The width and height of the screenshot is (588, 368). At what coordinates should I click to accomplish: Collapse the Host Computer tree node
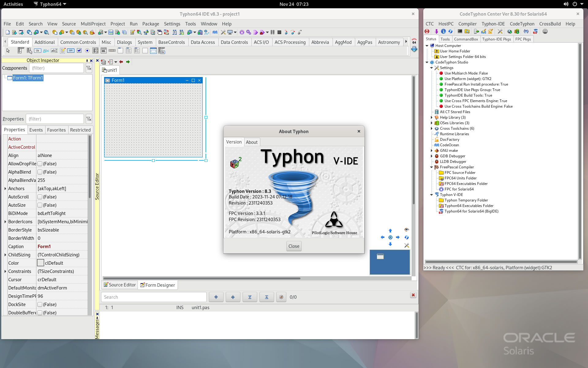(427, 46)
